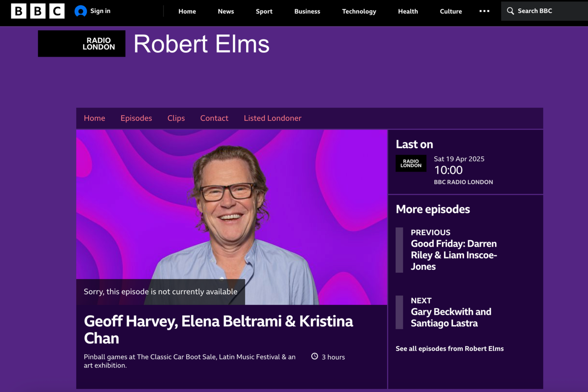Open the Culture section
Viewport: 588px width, 392px height.
tap(451, 11)
